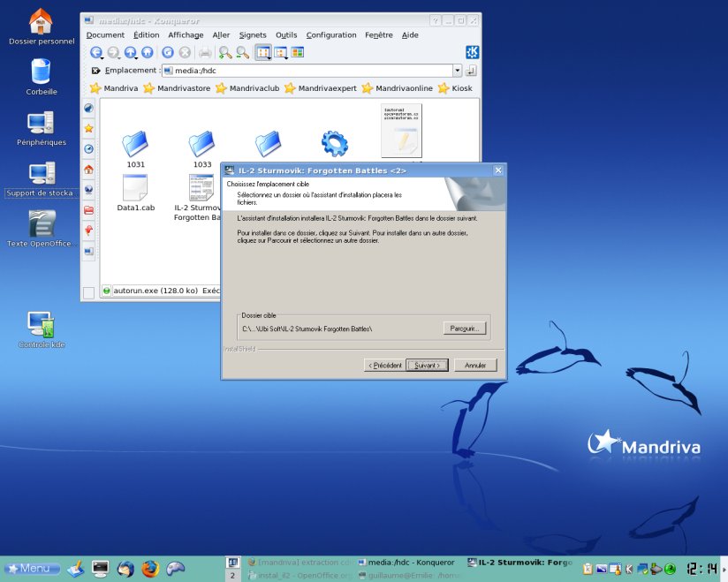728x582 pixels.
Task: Click the Go arrow beside the location bar
Action: (471, 71)
